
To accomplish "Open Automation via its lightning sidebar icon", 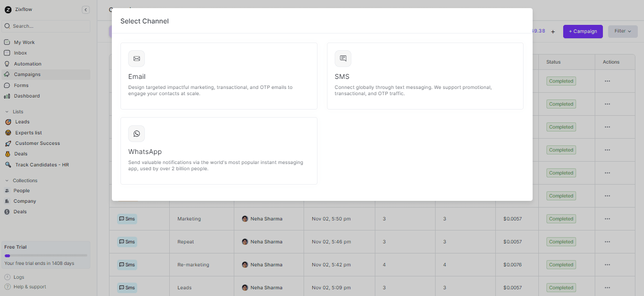I will (x=7, y=64).
